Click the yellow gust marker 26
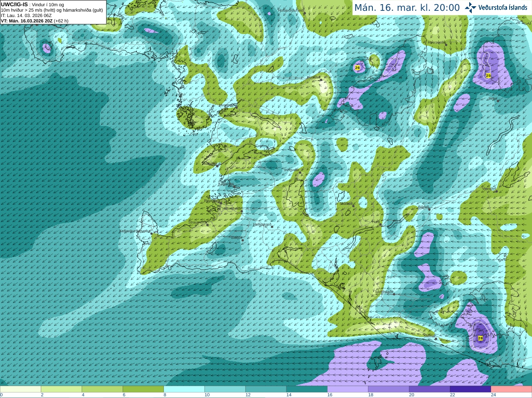 coord(357,67)
